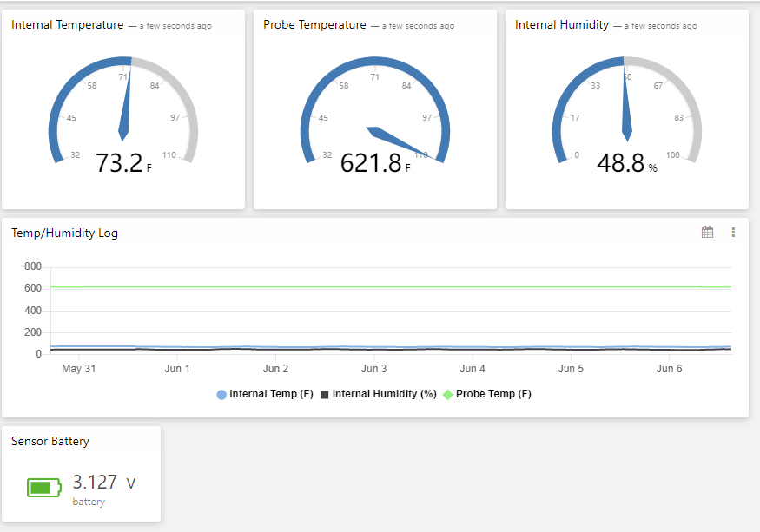Click the Jun 4 x-axis label
Viewport: 760px width, 532px height.
473,369
